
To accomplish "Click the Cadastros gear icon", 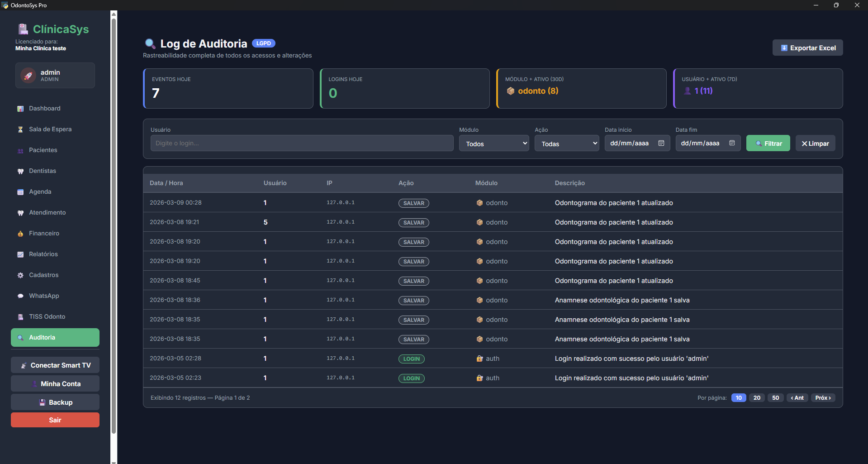I will [20, 275].
